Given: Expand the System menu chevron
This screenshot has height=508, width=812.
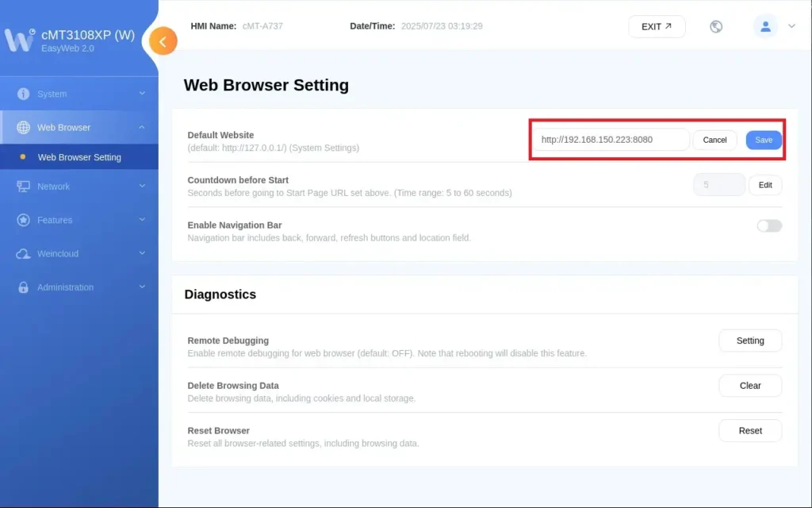Looking at the screenshot, I should pyautogui.click(x=142, y=94).
